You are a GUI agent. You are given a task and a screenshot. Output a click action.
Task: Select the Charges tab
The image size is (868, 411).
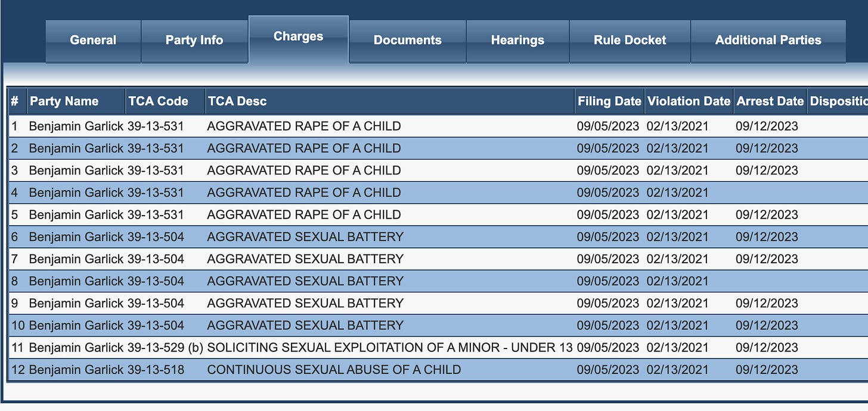tap(299, 39)
